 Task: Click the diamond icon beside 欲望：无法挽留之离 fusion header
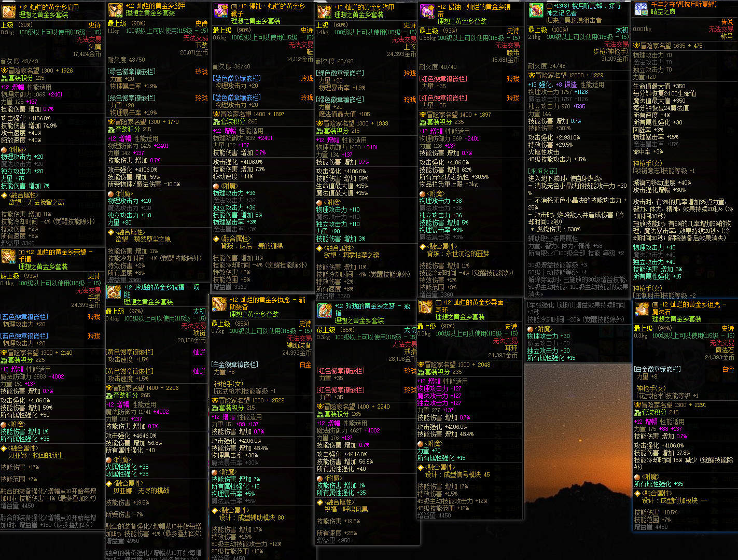(4, 195)
